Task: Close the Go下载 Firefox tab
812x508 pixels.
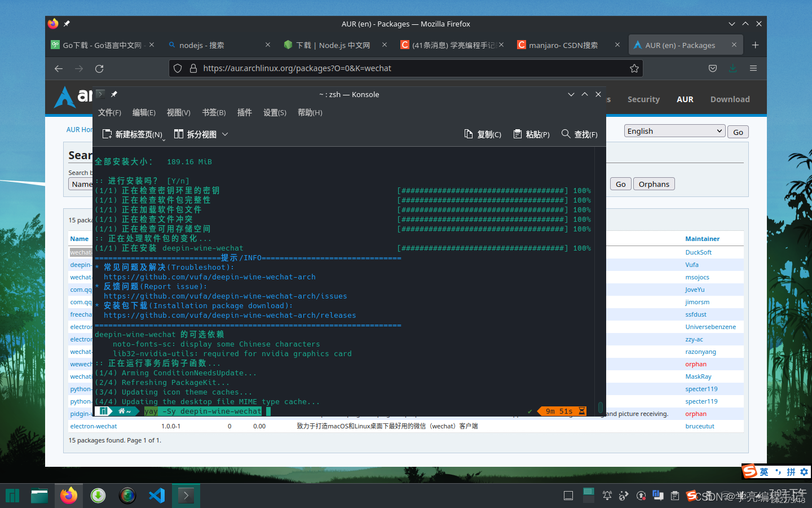Action: click(152, 45)
